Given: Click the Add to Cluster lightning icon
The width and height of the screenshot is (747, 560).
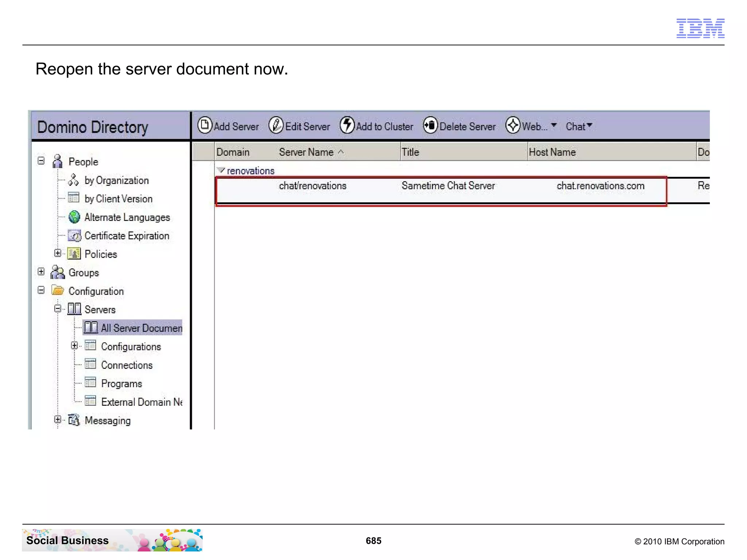Looking at the screenshot, I should click(347, 125).
